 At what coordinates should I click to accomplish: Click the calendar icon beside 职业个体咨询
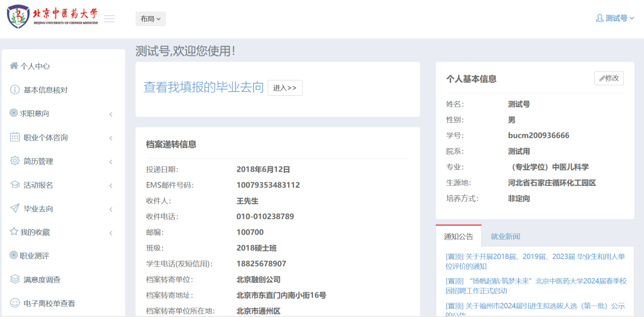coord(15,137)
